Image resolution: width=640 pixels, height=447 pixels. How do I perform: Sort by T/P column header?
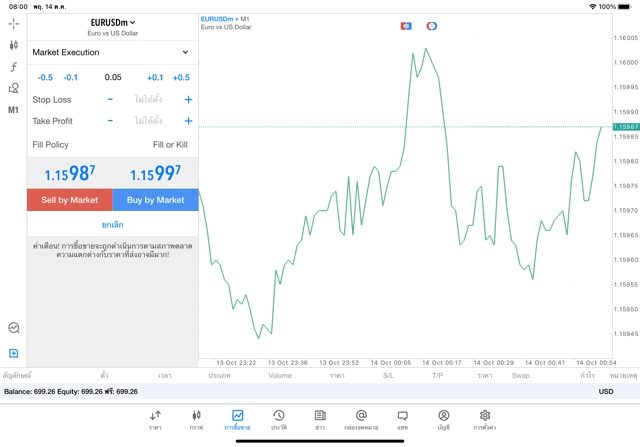pos(438,375)
